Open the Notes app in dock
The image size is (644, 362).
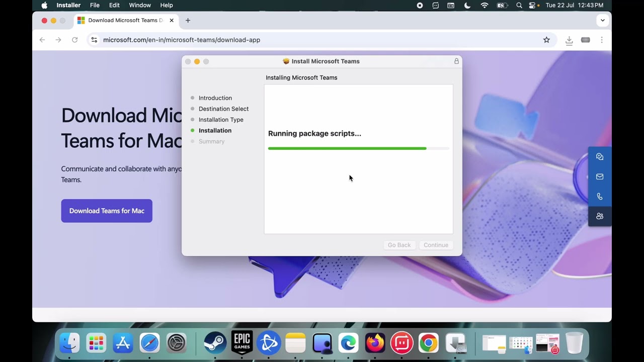point(295,343)
